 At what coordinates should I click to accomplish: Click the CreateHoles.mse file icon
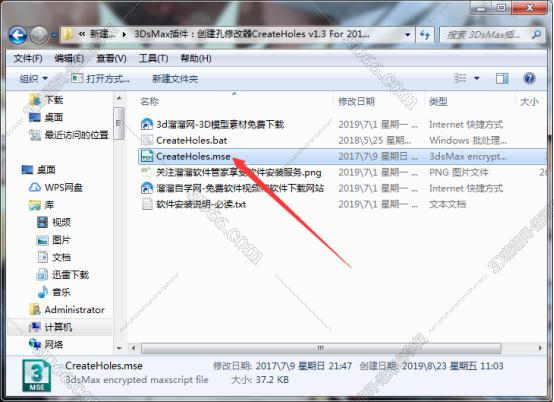(147, 156)
